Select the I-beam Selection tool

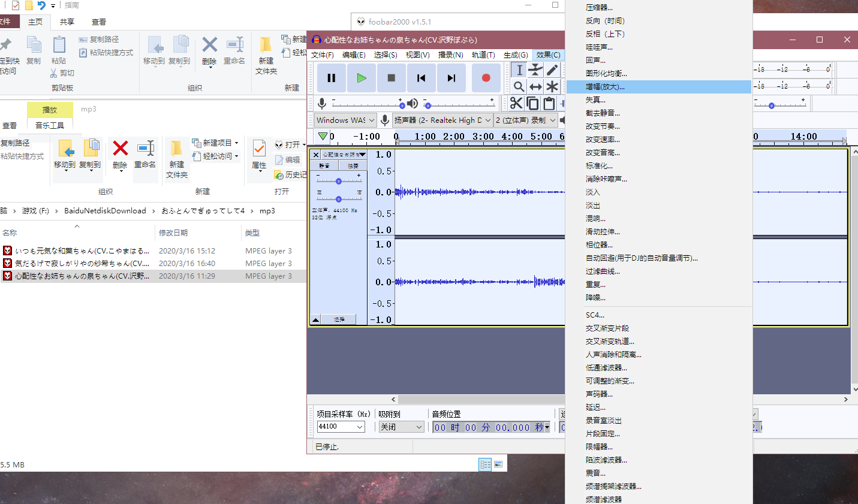pos(519,70)
